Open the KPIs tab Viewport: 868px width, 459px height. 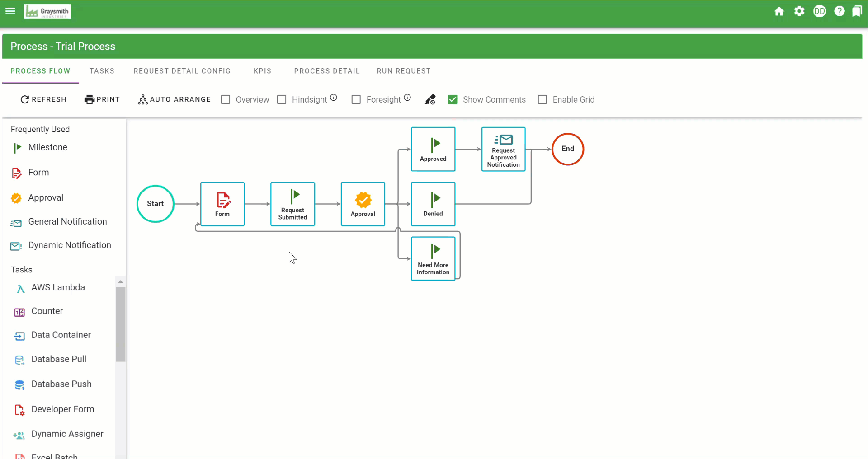(262, 71)
